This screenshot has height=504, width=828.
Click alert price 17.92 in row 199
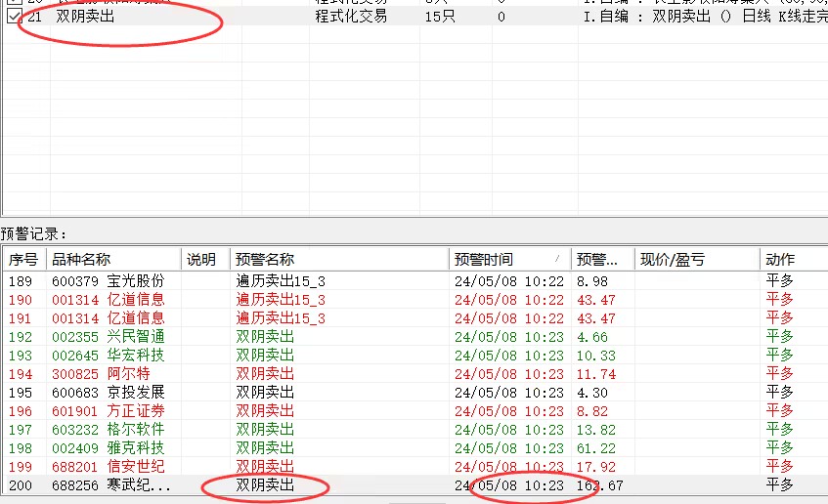click(x=596, y=467)
